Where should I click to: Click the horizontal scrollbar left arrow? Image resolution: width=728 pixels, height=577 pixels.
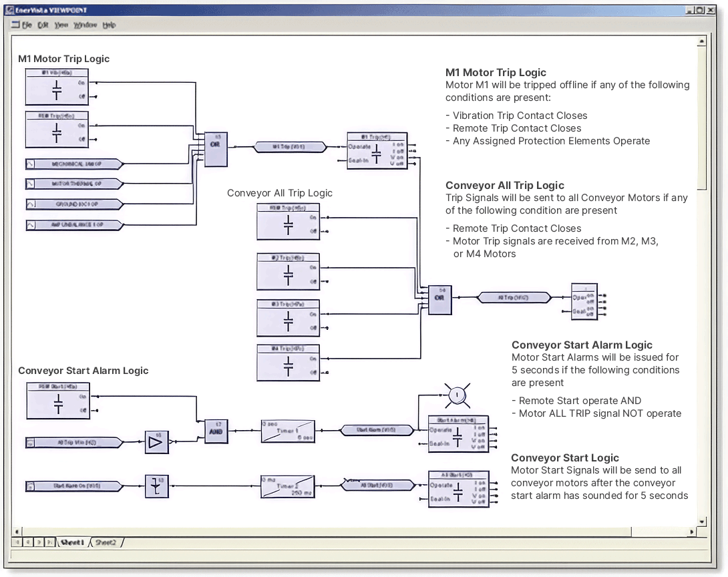(17, 532)
